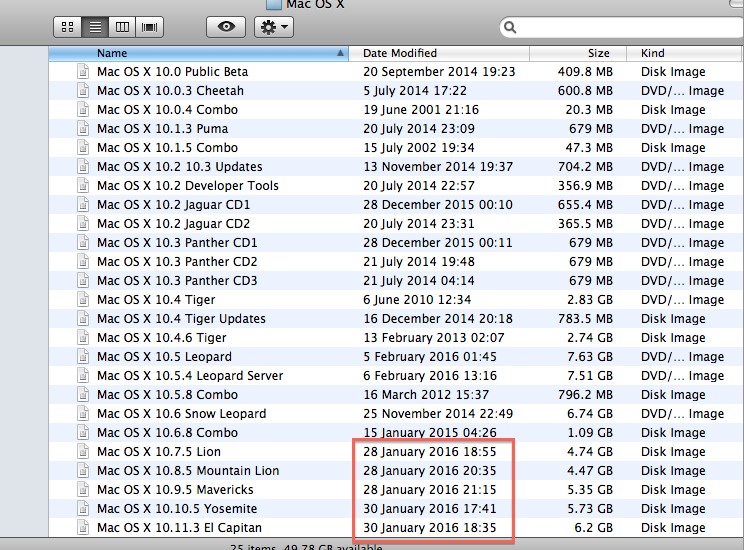This screenshot has width=744, height=550.
Task: Select Mac OS X 10.1.3 Puma file icon
Action: tap(83, 128)
